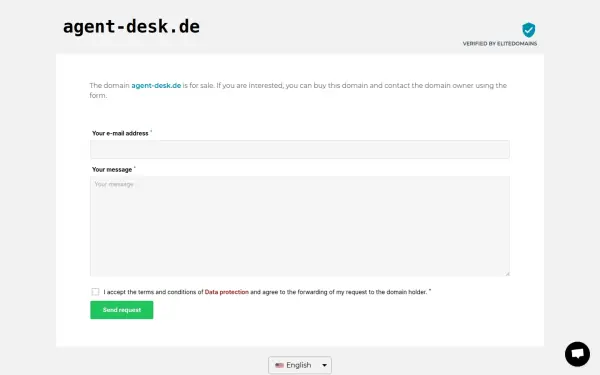Image resolution: width=600 pixels, height=375 pixels.
Task: Tick the accept terms and conditions checkbox
Action: (x=95, y=292)
